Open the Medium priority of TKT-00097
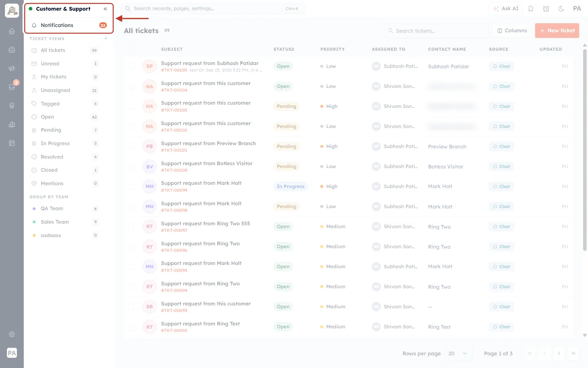Viewport: 588px width, 368px height. [333, 227]
